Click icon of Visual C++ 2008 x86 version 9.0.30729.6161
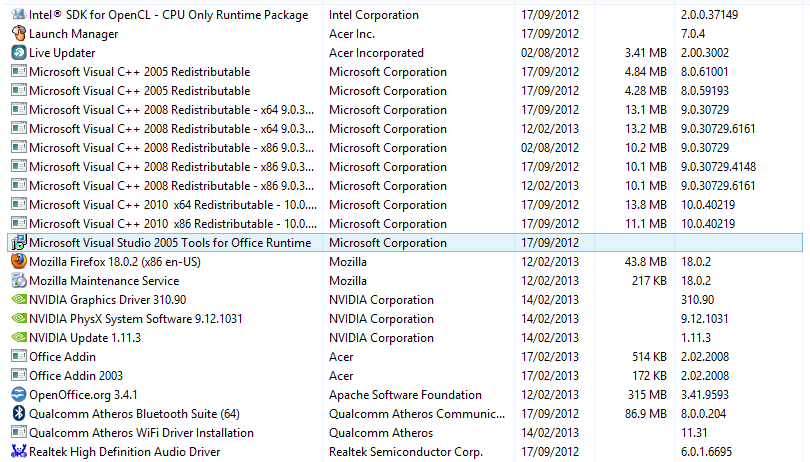 click(x=19, y=186)
